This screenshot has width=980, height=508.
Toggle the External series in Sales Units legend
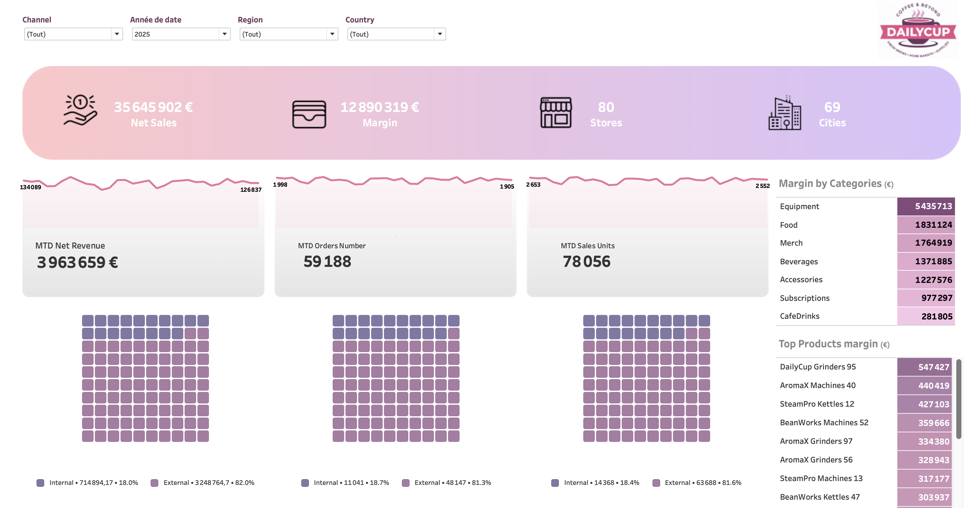656,482
